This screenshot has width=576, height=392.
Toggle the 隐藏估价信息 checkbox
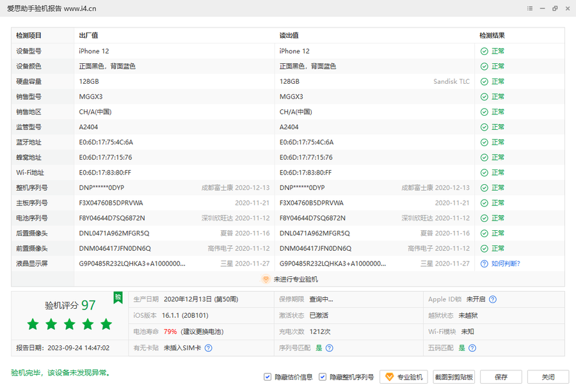coord(268,377)
